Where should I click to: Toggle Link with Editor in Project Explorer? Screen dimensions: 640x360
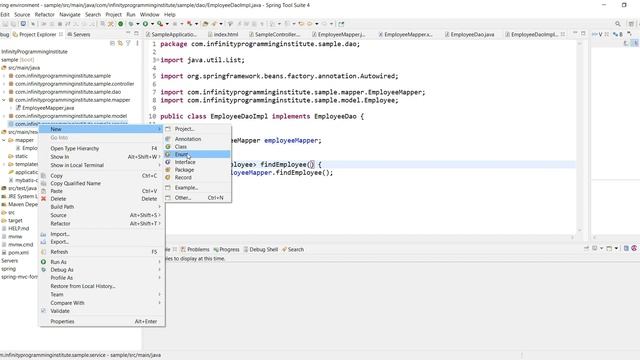tap(120, 43)
